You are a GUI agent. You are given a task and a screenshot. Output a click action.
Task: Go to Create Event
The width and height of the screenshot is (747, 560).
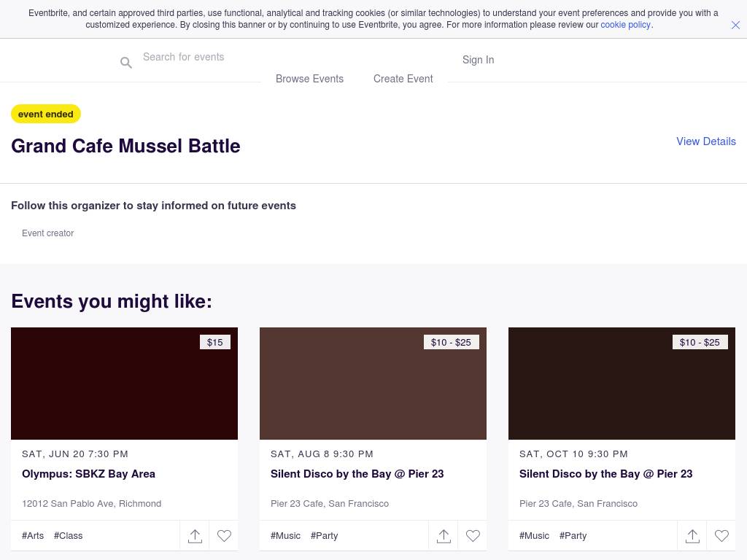(403, 79)
